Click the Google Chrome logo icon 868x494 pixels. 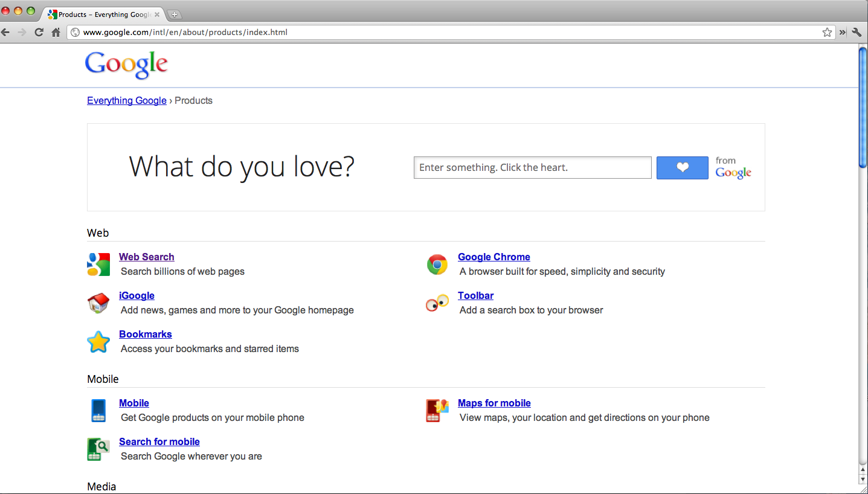[x=437, y=265]
